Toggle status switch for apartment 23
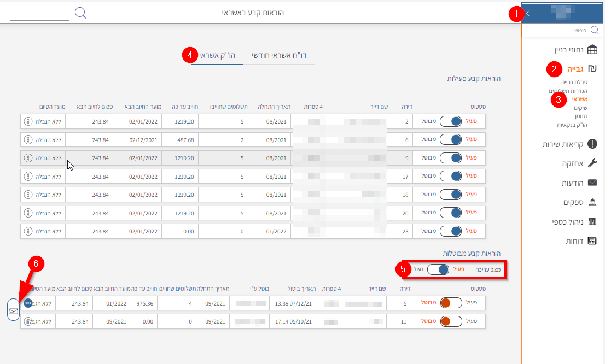The image size is (605, 364). click(x=451, y=231)
